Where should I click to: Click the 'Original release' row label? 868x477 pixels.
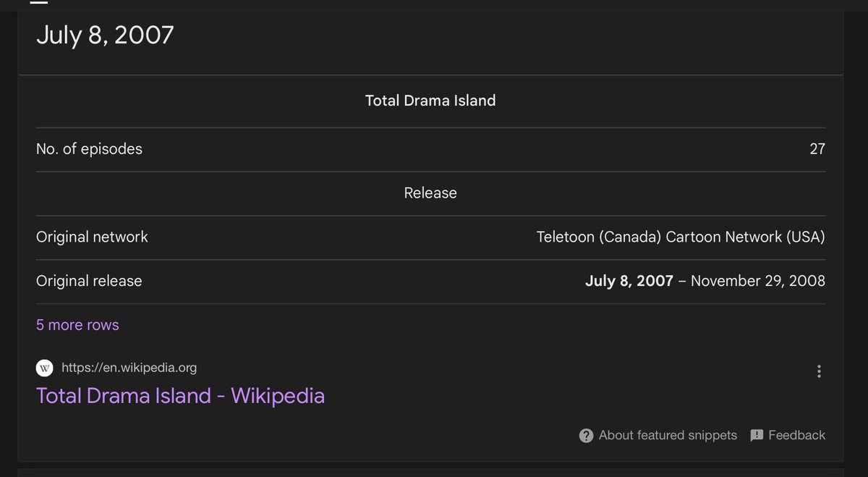(89, 281)
